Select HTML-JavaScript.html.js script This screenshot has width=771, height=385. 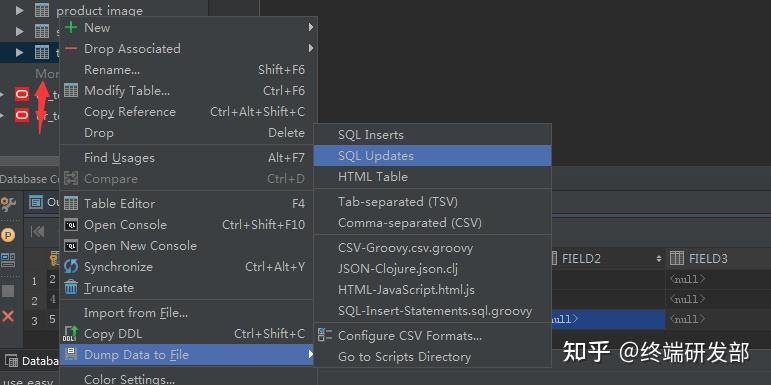pyautogui.click(x=432, y=290)
